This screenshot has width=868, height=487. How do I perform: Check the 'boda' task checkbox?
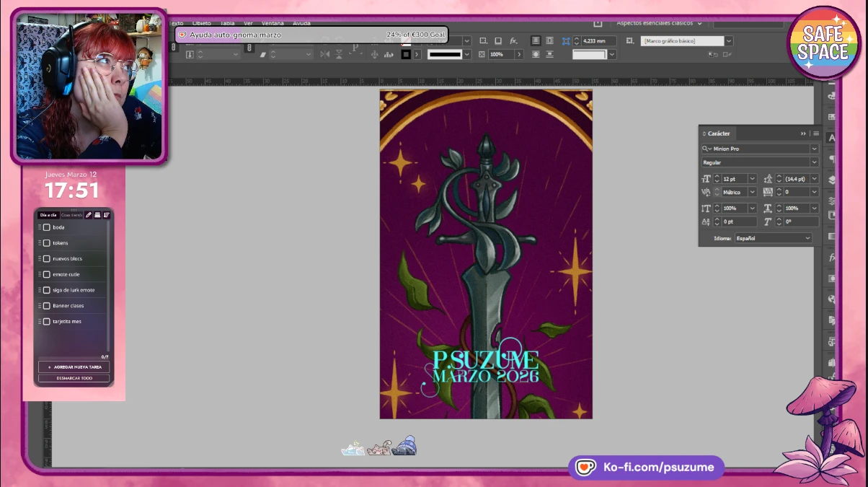point(47,227)
